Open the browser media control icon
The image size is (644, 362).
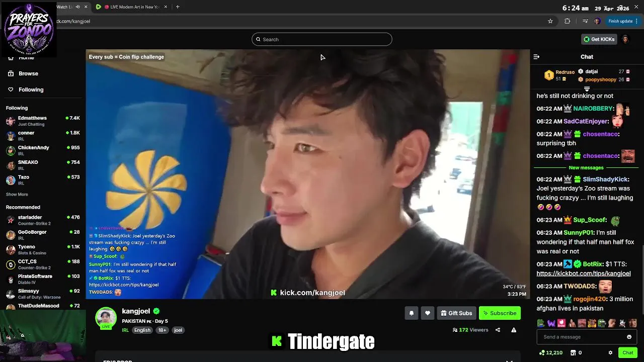585,21
